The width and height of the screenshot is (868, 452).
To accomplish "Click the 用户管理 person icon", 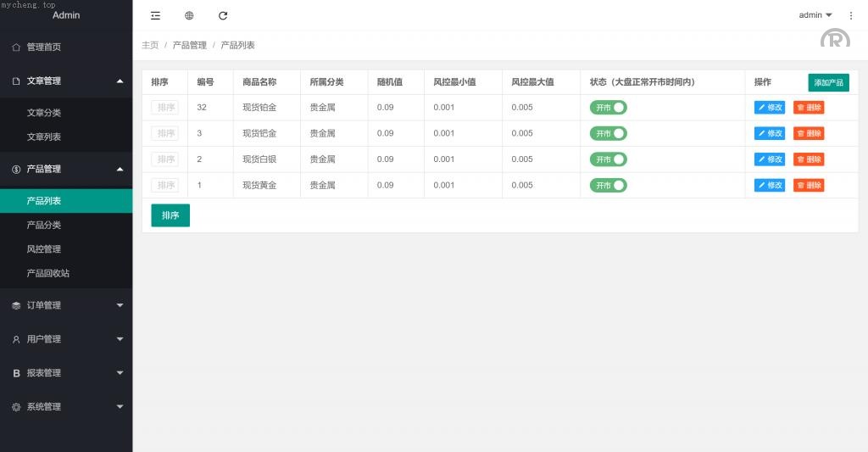I will 16,339.
